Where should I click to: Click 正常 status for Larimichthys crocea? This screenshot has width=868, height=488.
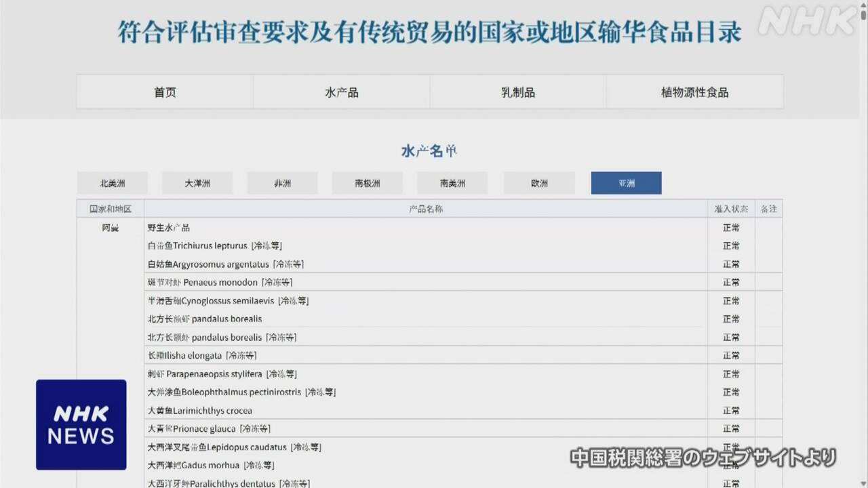pyautogui.click(x=731, y=410)
